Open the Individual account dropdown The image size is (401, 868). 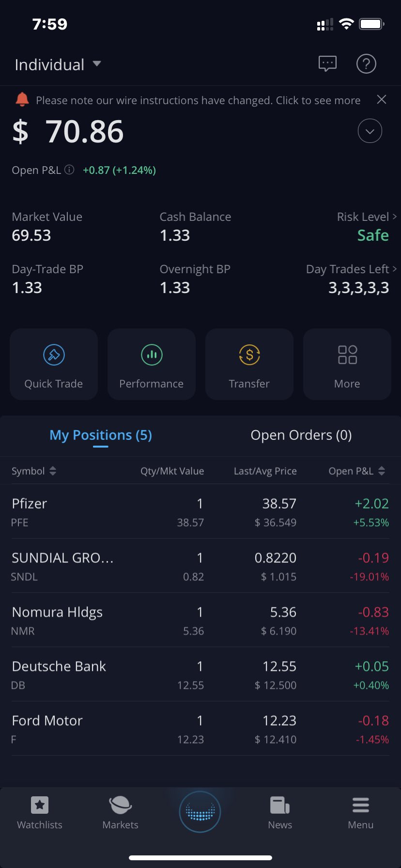pyautogui.click(x=97, y=64)
